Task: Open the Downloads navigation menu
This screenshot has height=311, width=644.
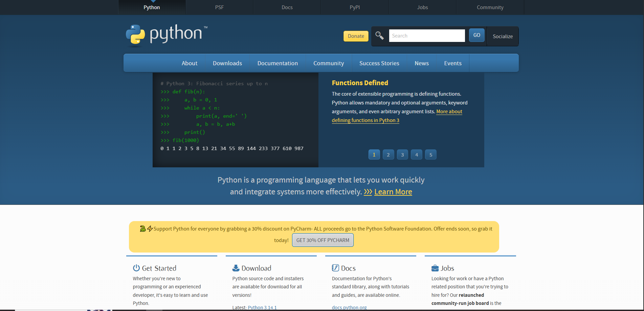Action: (x=227, y=63)
